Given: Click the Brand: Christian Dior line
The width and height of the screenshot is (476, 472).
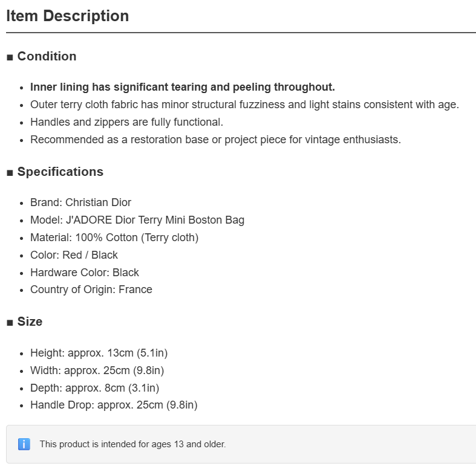Looking at the screenshot, I should 81,202.
